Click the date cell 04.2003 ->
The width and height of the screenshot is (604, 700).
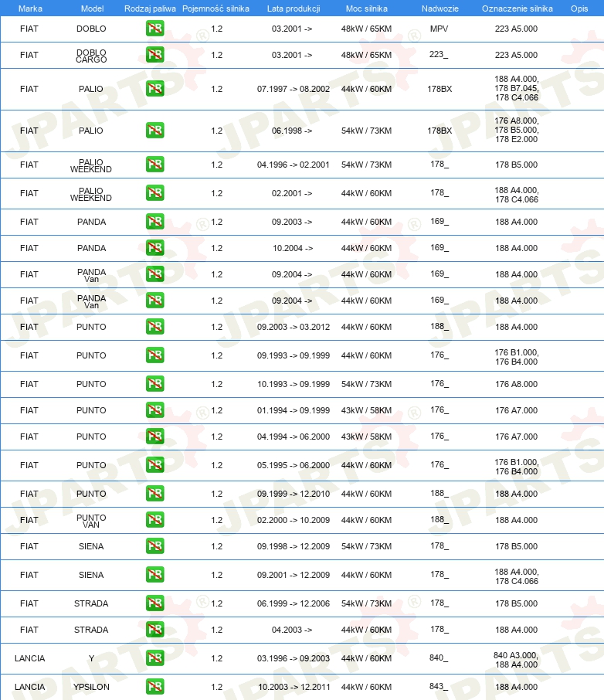pos(292,630)
